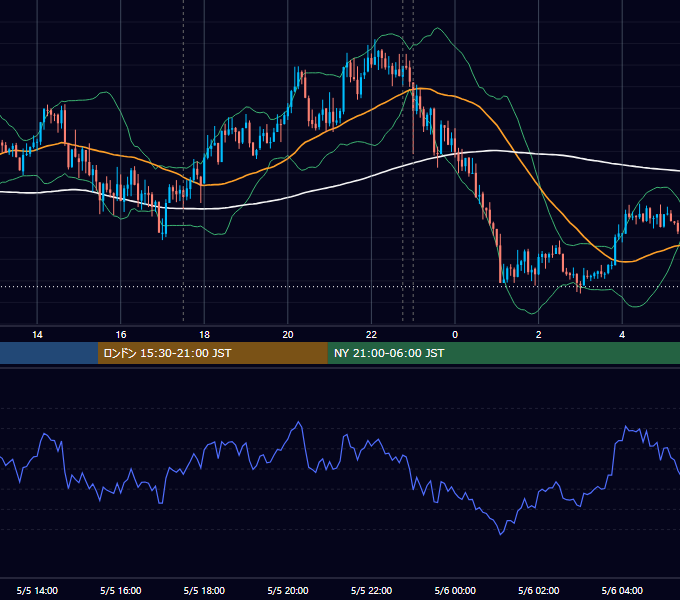This screenshot has width=680, height=600.
Task: Click the 5/6 02:00 date label
Action: click(539, 590)
